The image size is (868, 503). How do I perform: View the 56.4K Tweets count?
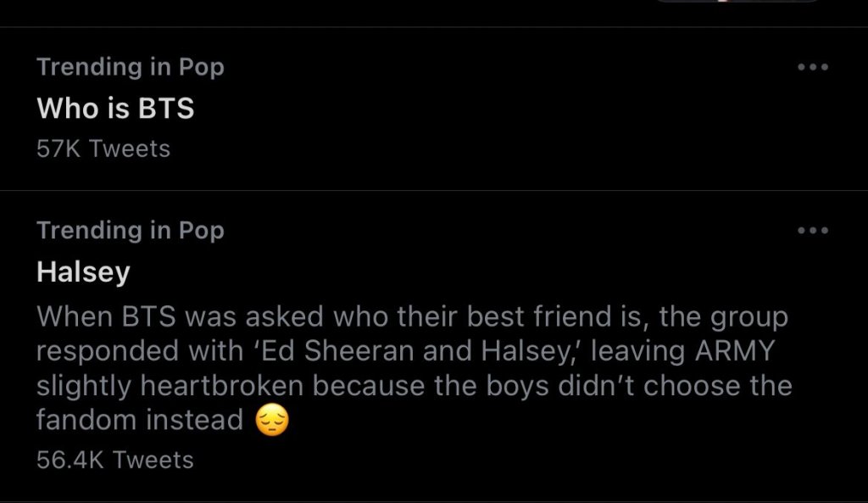115,460
